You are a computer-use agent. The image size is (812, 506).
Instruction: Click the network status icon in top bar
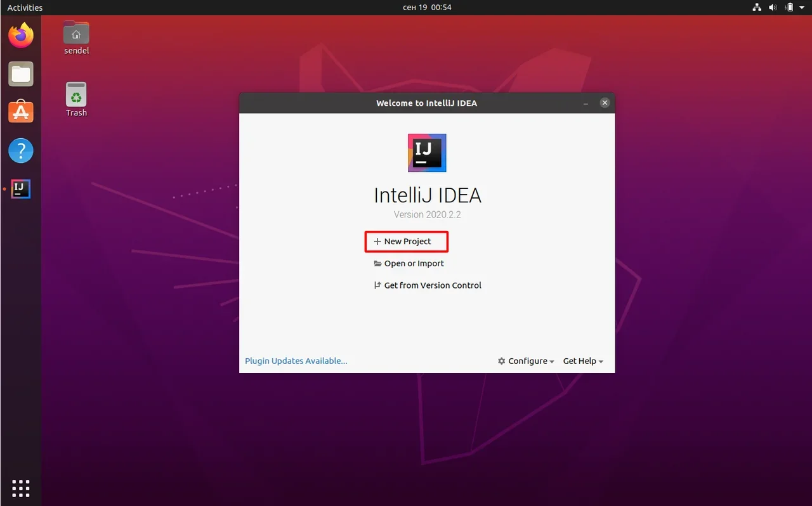(x=757, y=8)
